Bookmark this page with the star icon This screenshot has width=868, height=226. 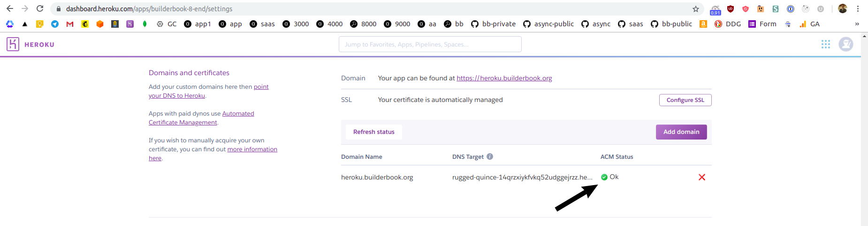[695, 9]
